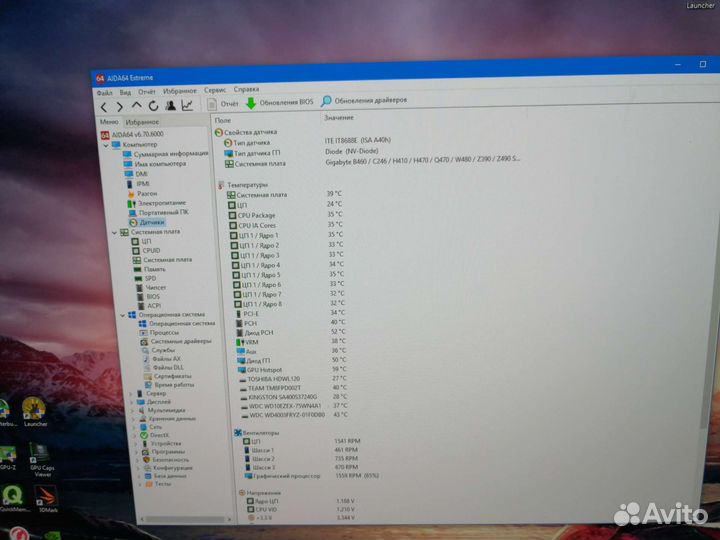This screenshot has height=540, width=720.
Task: Select the ЦП 1 / Ядро 5 row
Action: click(288, 275)
